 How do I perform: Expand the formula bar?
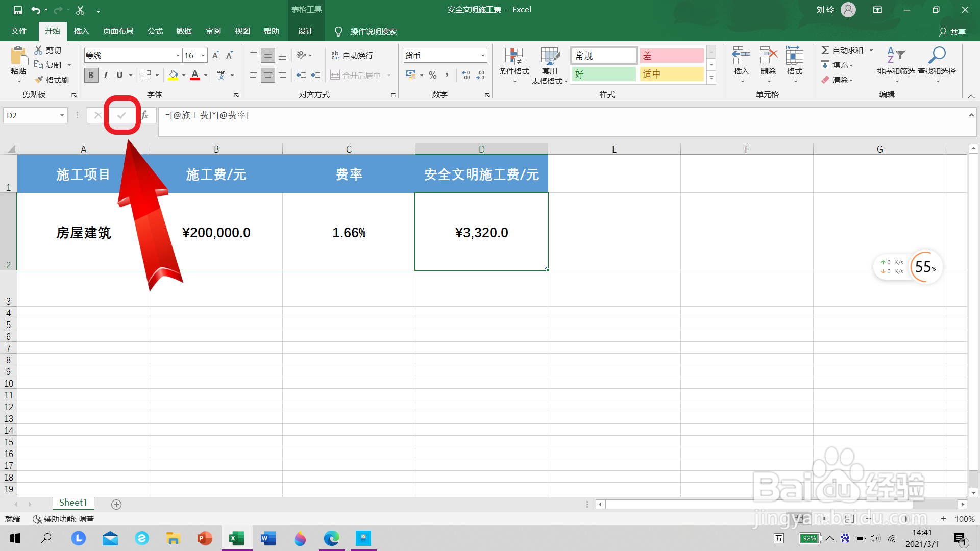[971, 115]
